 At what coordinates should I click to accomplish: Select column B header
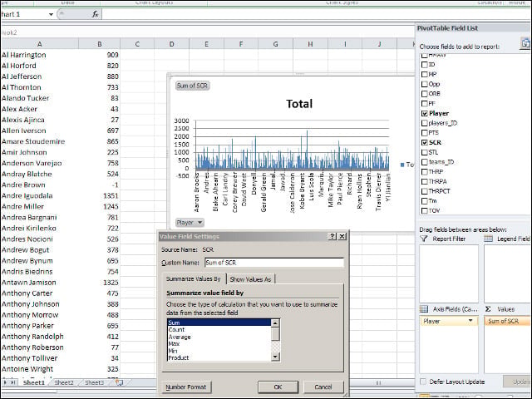tap(99, 44)
